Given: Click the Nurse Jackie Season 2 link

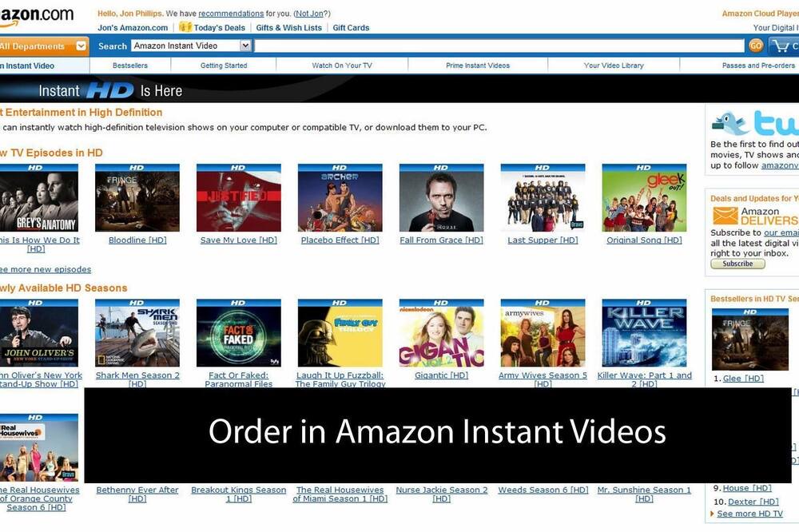Looking at the screenshot, I should [441, 494].
